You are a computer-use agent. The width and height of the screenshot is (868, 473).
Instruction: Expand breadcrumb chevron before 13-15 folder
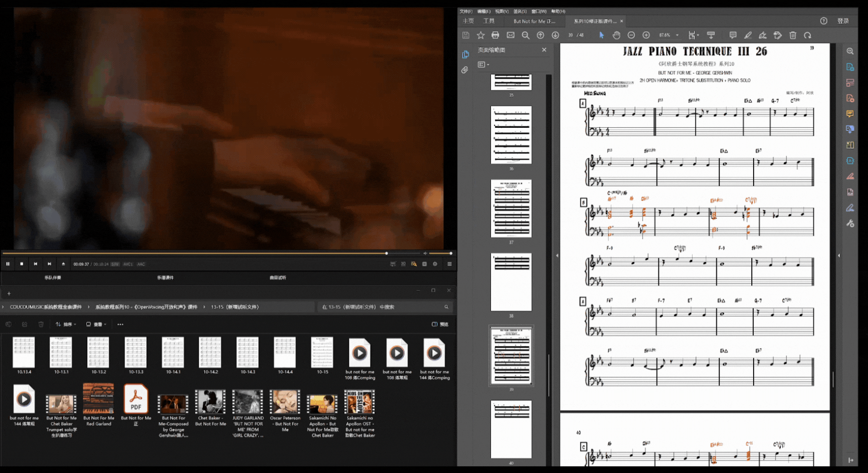click(x=204, y=307)
